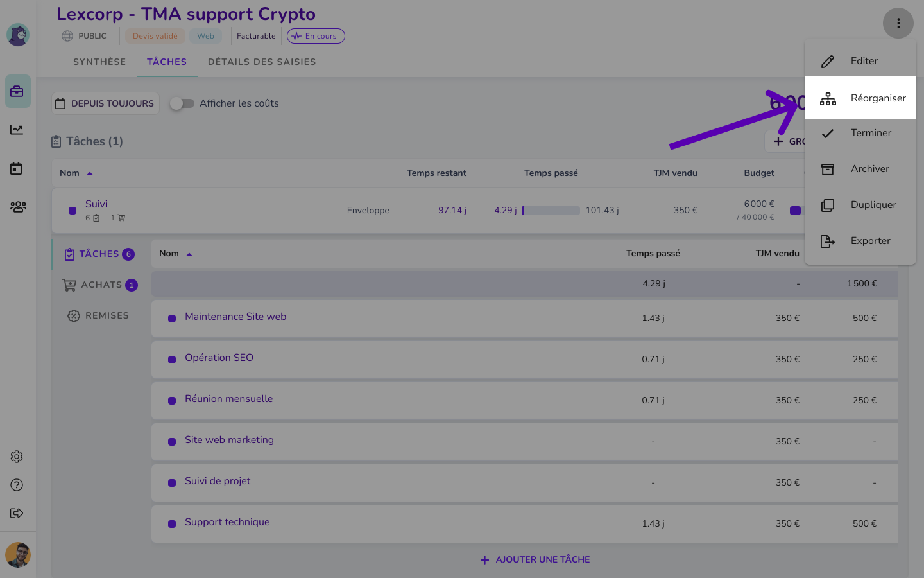Open the briefcase projects sidebar icon

point(17,91)
